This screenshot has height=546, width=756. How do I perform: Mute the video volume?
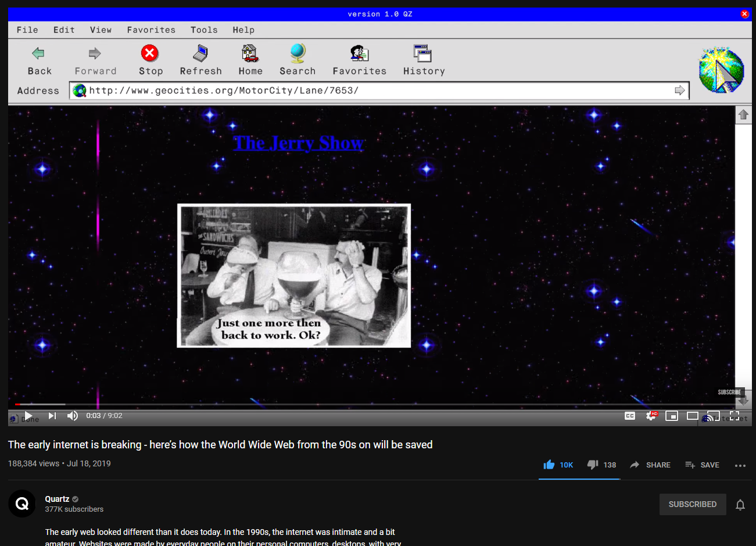[73, 416]
